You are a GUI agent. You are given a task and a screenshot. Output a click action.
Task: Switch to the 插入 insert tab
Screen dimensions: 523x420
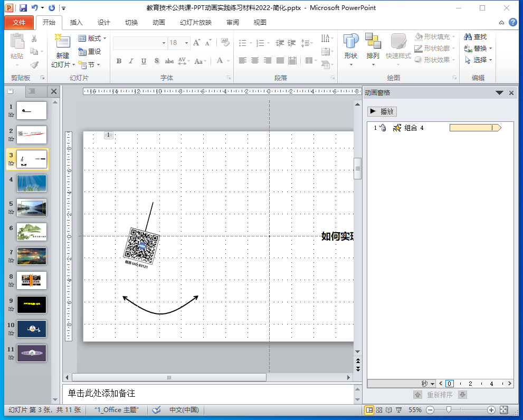point(76,22)
